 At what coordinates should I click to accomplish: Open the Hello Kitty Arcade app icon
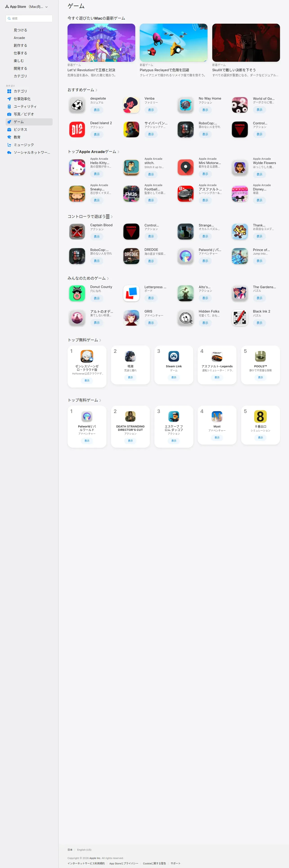pyautogui.click(x=77, y=167)
